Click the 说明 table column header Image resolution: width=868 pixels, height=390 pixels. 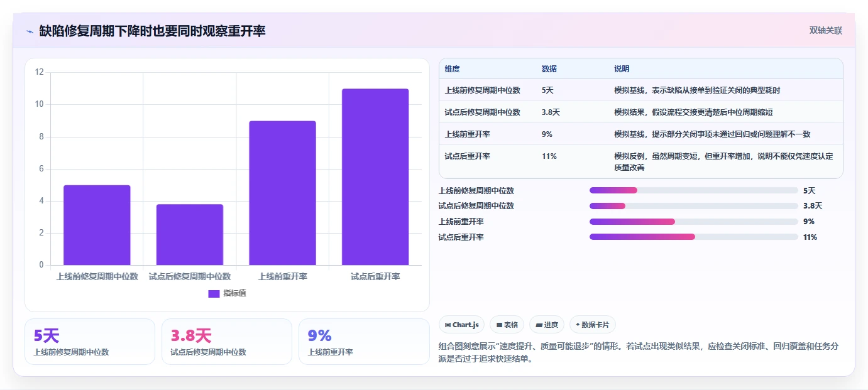coord(622,69)
